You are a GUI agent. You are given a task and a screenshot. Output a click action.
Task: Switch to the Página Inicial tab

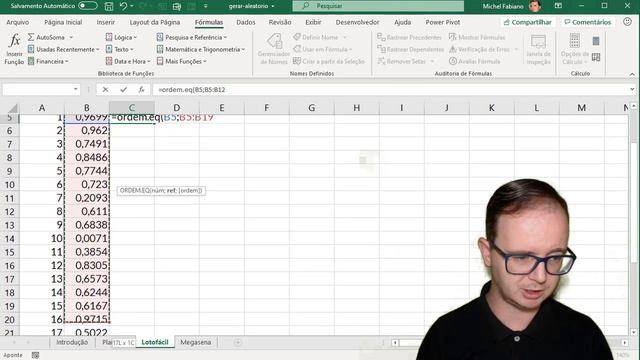click(x=63, y=22)
